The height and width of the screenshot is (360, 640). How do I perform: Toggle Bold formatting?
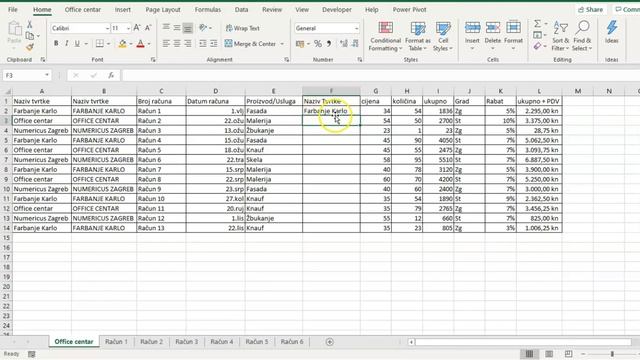coord(56,43)
